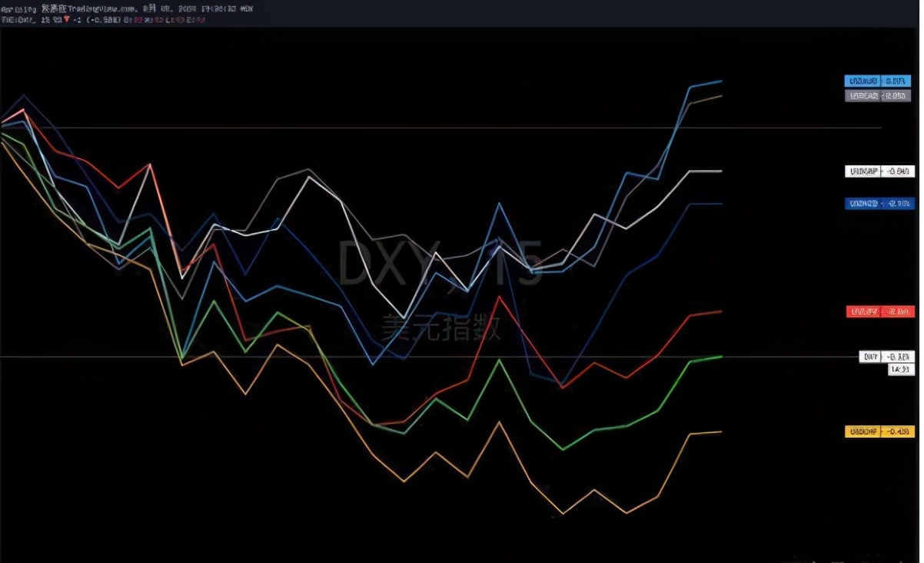Select the white series price label
924x563 pixels.
coord(879,172)
